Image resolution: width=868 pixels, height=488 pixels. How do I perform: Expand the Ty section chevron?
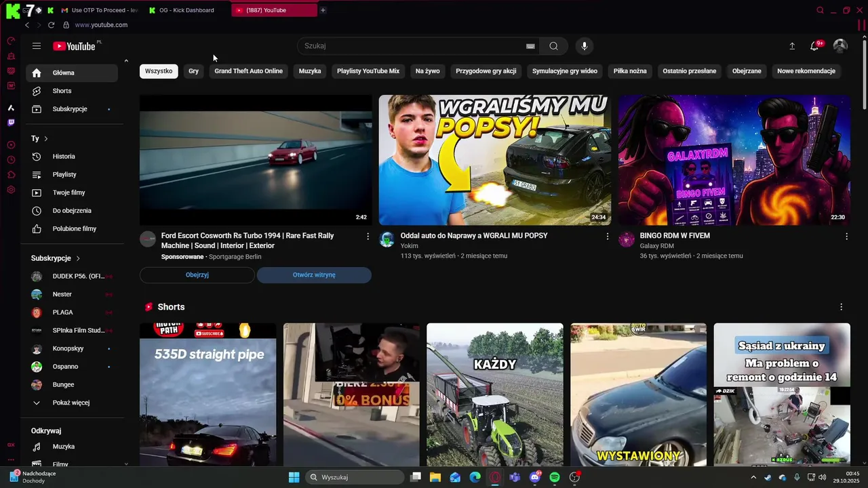tap(46, 138)
